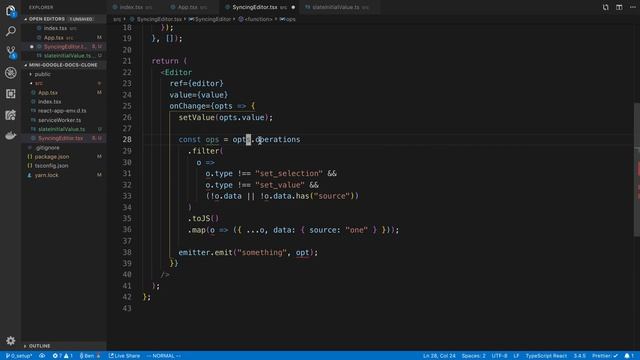The image size is (640, 360).
Task: Open the Explorer view icon
Action: point(11,11)
